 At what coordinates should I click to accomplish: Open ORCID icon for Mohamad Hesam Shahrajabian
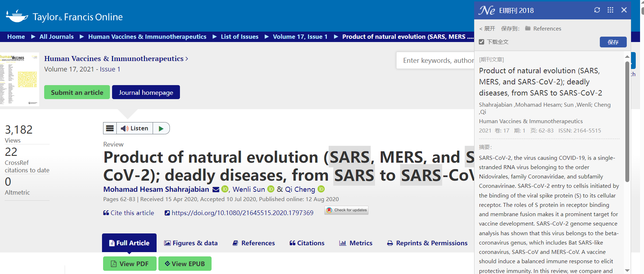(225, 189)
